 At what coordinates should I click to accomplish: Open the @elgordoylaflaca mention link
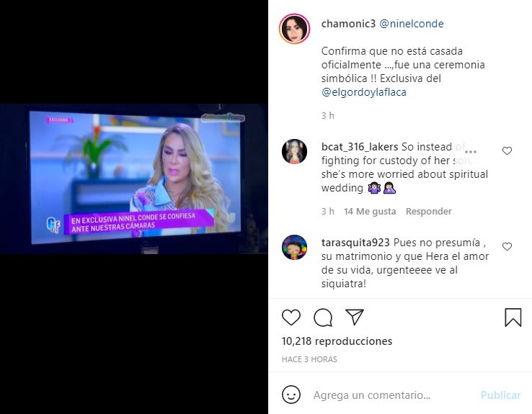tap(364, 92)
